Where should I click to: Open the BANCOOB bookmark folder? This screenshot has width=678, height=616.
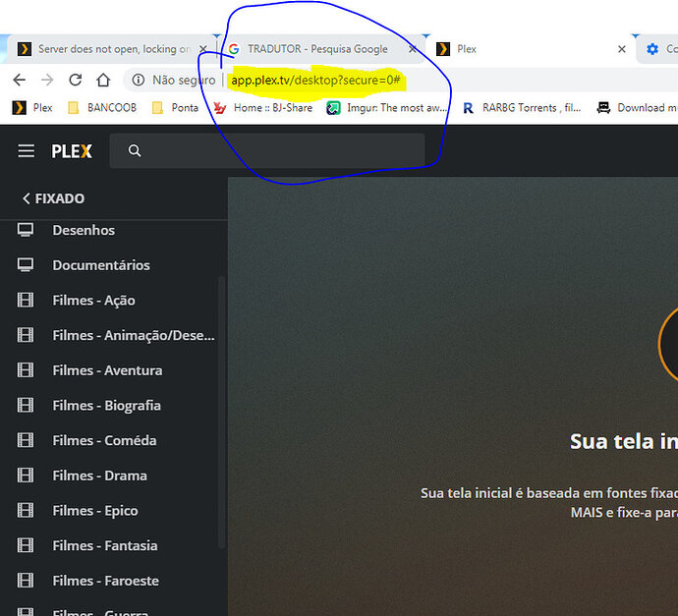pyautogui.click(x=103, y=108)
